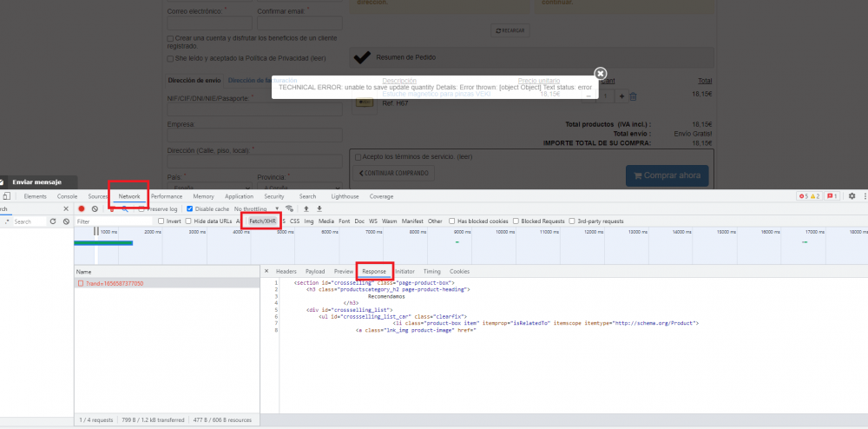The height and width of the screenshot is (429, 868).
Task: Click the export HAR download arrow
Action: (x=319, y=209)
